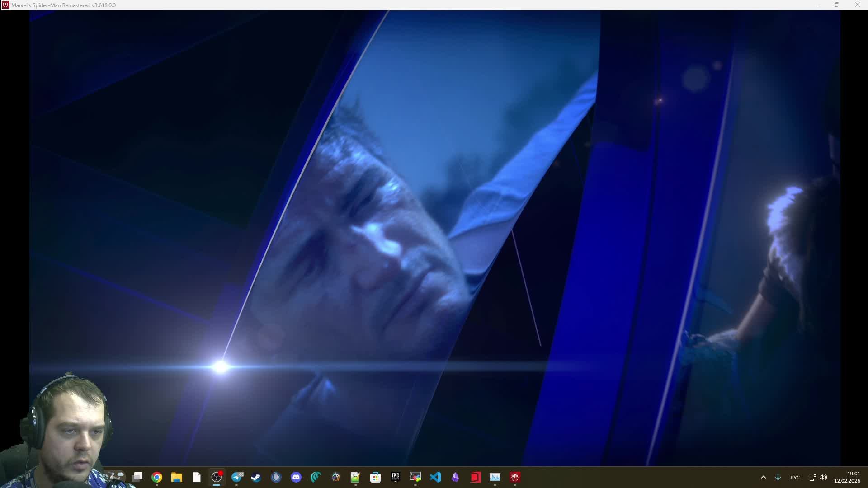Open Visual Studio Code icon
This screenshot has width=868, height=488.
pyautogui.click(x=435, y=477)
